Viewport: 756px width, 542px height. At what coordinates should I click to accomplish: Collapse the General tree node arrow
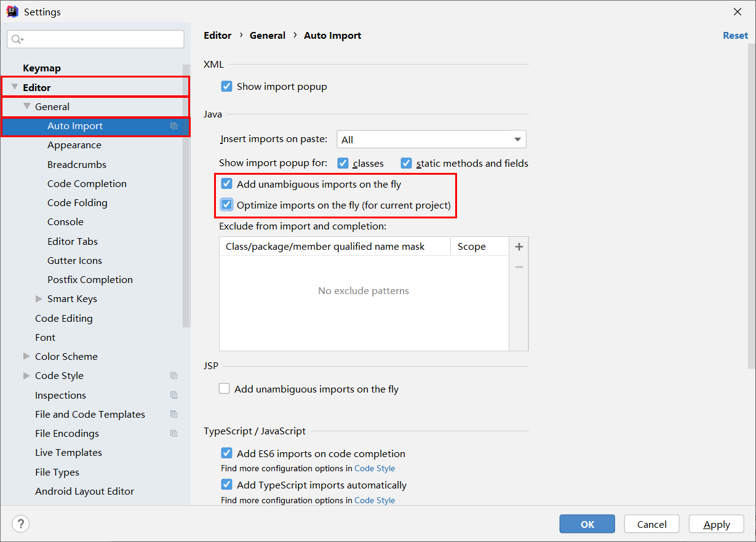pos(27,106)
